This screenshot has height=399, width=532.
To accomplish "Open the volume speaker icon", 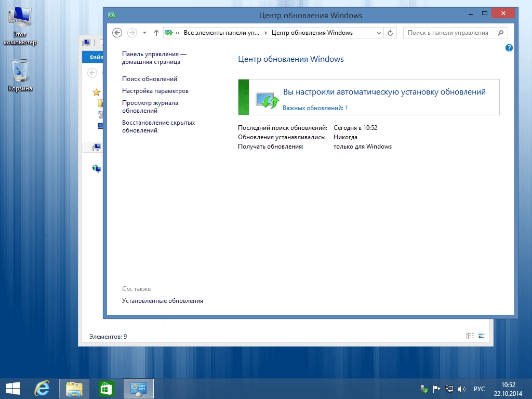I will [461, 389].
